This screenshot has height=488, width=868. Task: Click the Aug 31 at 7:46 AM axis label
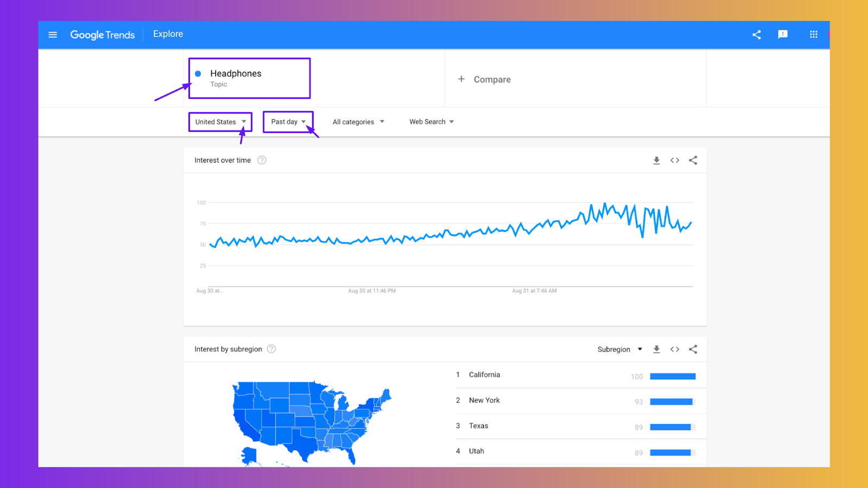534,291
